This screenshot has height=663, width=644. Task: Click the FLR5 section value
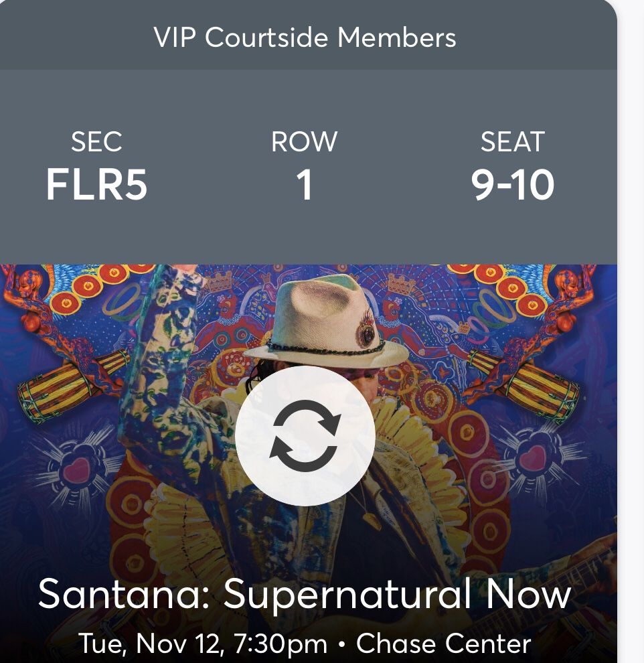(96, 184)
